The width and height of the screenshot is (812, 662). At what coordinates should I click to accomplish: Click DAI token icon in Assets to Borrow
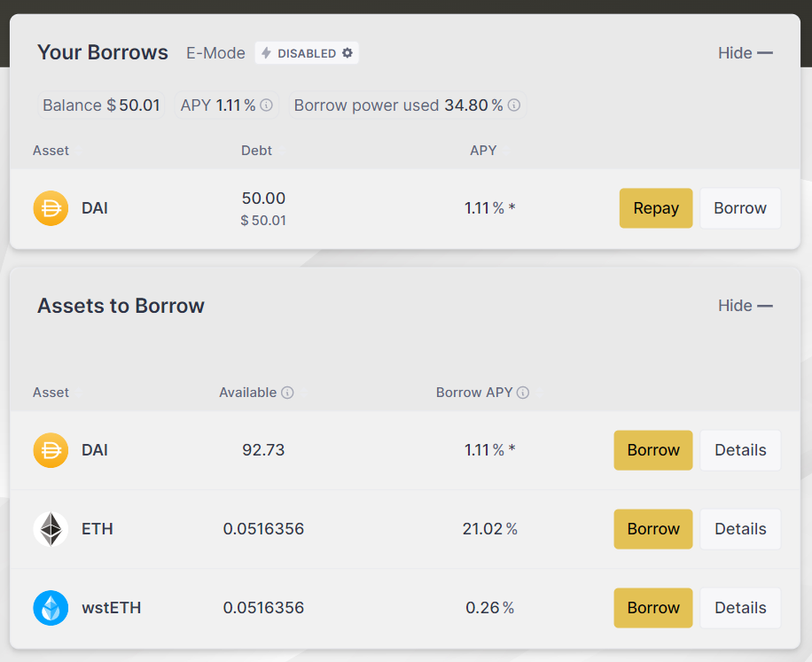[51, 450]
